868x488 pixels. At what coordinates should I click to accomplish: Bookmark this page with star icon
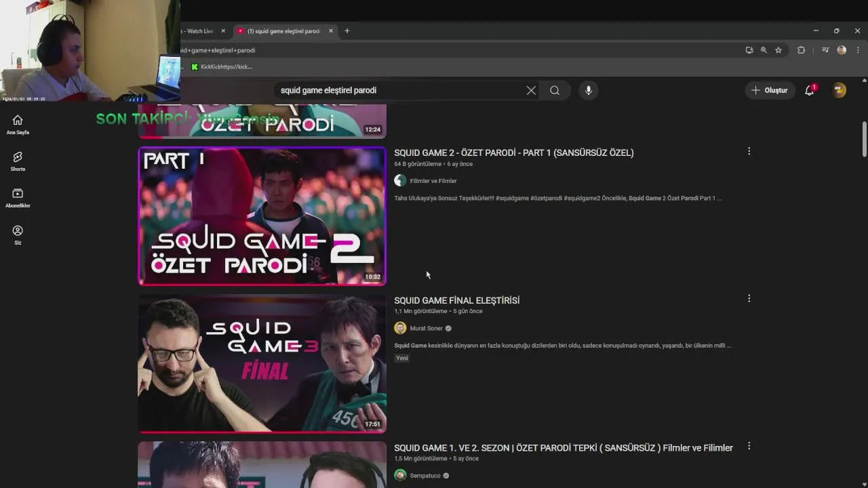tap(778, 50)
